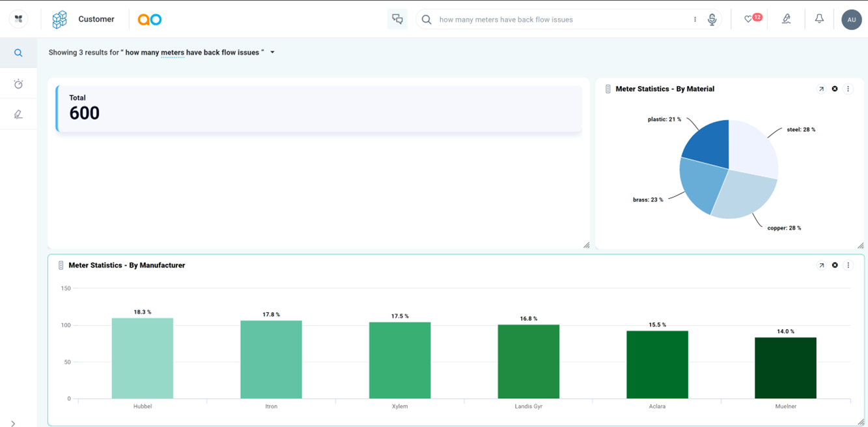Expand the collapsed left sidebar chevron

[x=13, y=423]
